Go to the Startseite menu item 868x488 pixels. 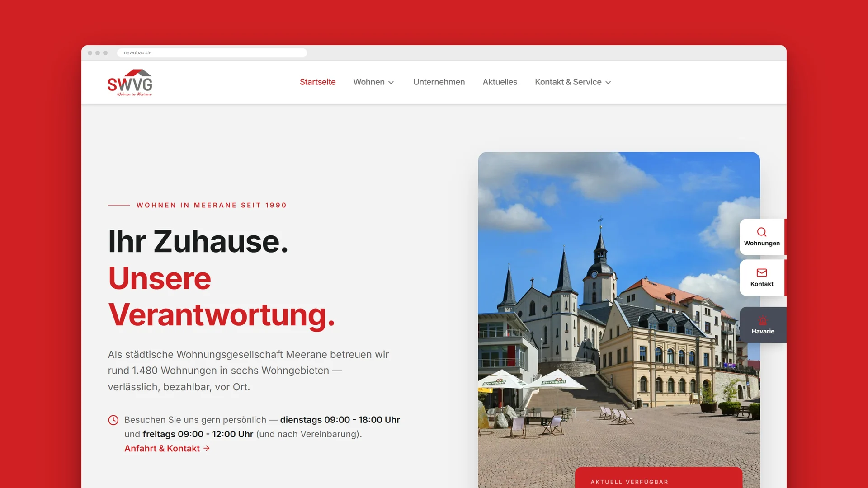pos(317,82)
